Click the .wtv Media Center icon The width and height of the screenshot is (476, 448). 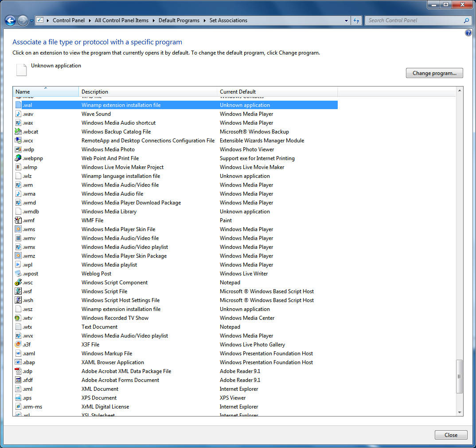click(x=18, y=318)
